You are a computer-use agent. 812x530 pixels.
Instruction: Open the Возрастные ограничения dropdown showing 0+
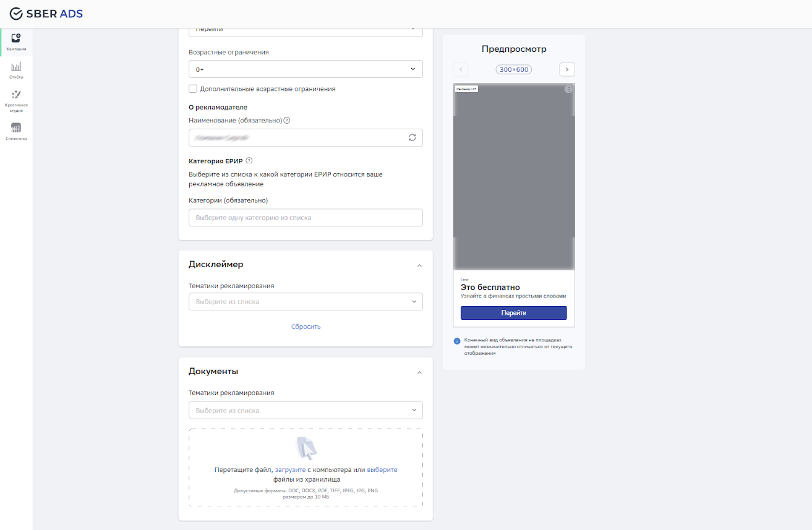[306, 69]
